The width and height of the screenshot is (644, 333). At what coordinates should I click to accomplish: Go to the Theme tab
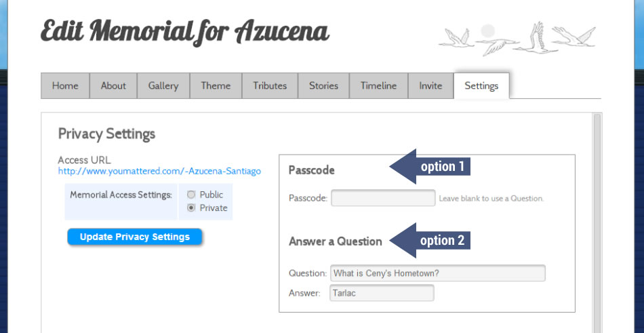point(216,86)
